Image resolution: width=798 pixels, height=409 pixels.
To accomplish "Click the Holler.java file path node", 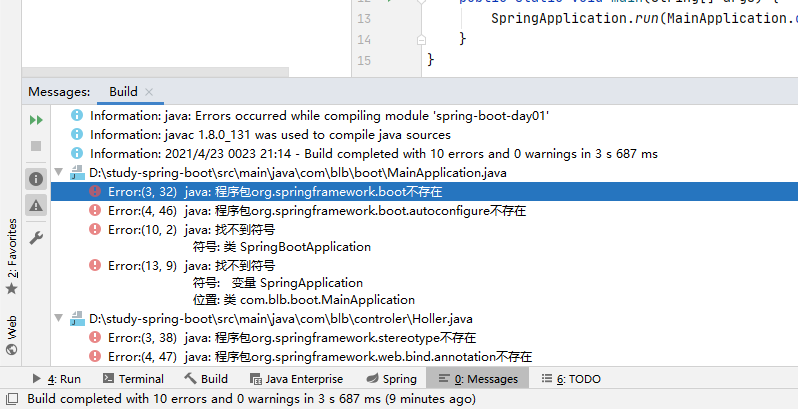I will point(280,319).
